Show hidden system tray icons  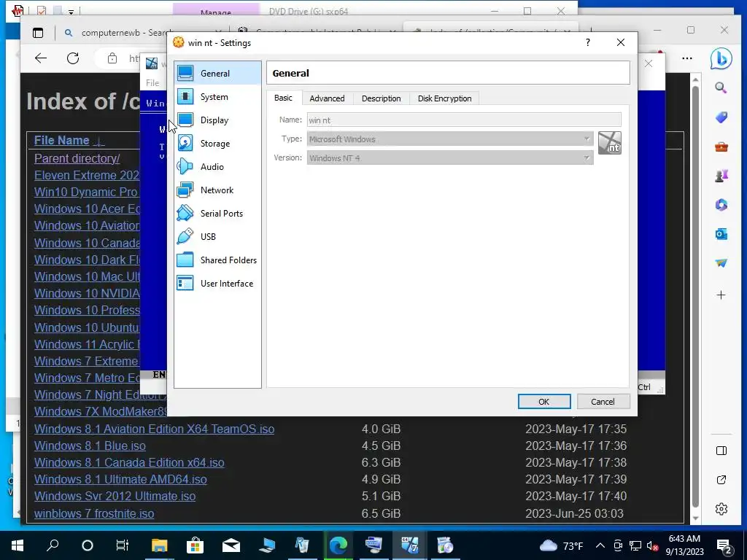600,545
